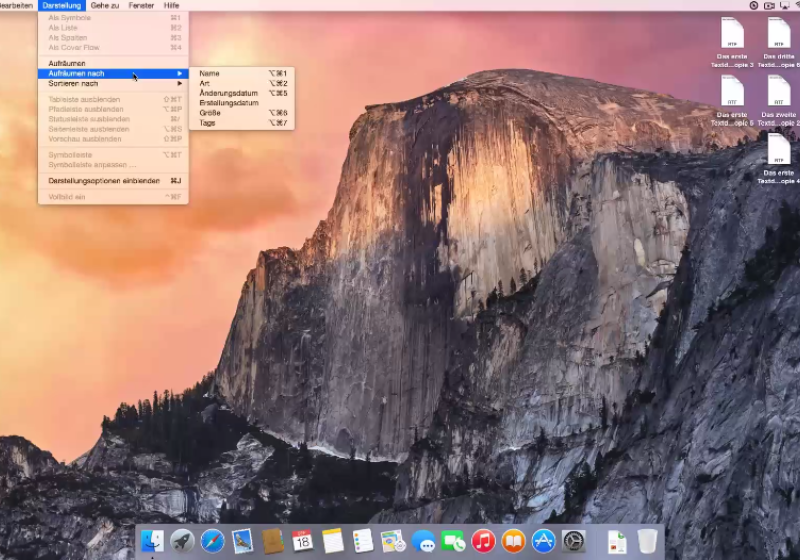Image resolution: width=800 pixels, height=560 pixels.
Task: Click the dimmed Vorschau ausblenden entry
Action: (x=113, y=139)
